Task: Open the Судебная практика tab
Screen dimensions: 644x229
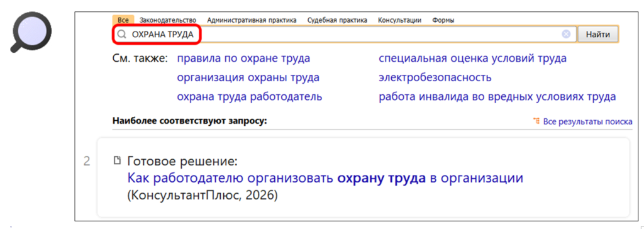Action: pyautogui.click(x=337, y=20)
